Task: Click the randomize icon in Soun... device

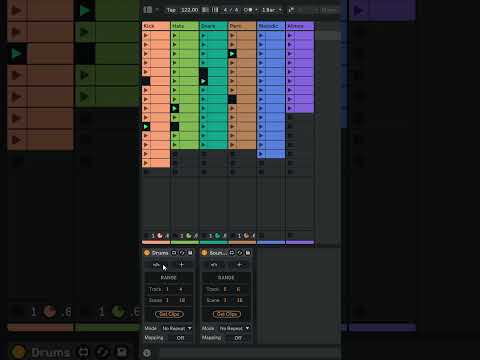Action: click(x=214, y=265)
